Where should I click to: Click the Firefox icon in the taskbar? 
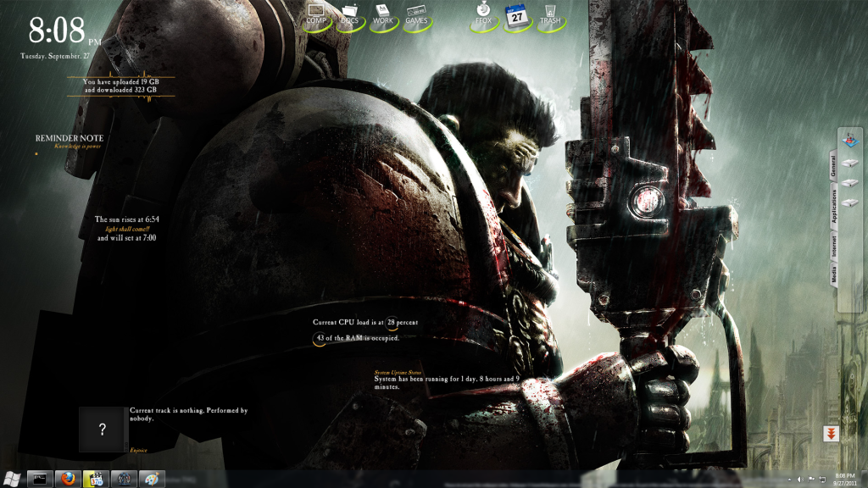[68, 479]
